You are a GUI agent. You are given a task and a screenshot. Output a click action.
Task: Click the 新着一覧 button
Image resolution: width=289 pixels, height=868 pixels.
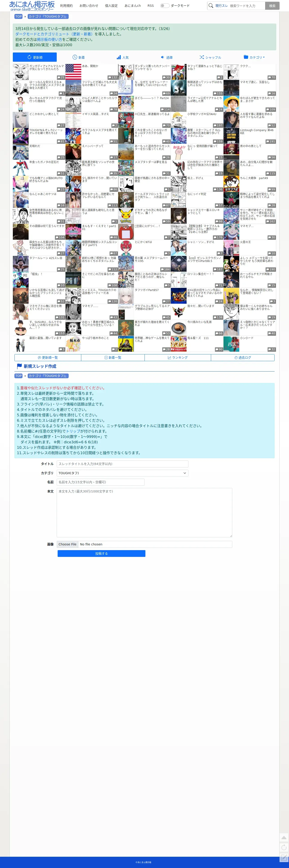point(113,358)
